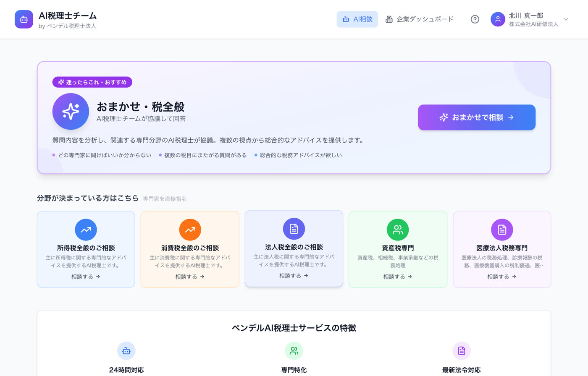
Task: Click the 24時間対応 robot icon
Action: pyautogui.click(x=126, y=351)
